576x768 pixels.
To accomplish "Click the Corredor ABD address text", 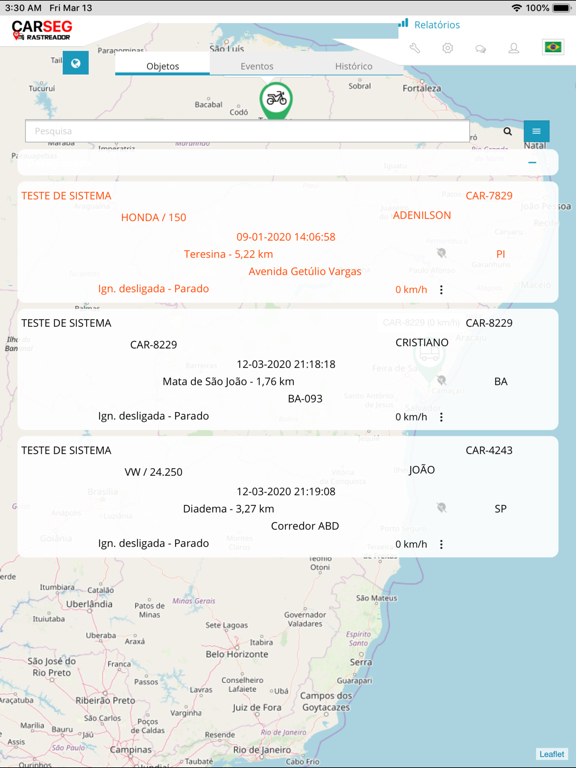I will point(305,526).
